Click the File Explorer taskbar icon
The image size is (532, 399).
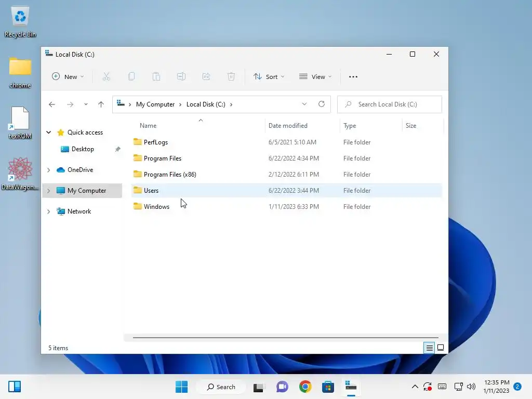(351, 387)
